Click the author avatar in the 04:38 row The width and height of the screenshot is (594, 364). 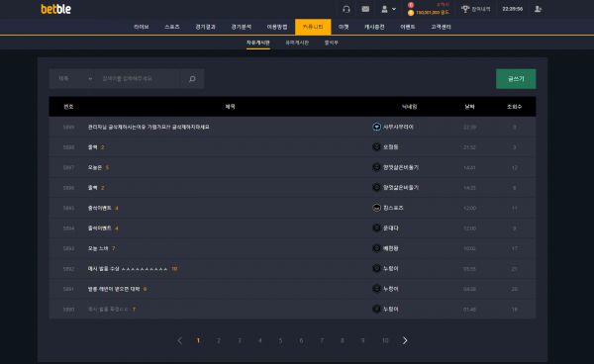pyautogui.click(x=376, y=289)
